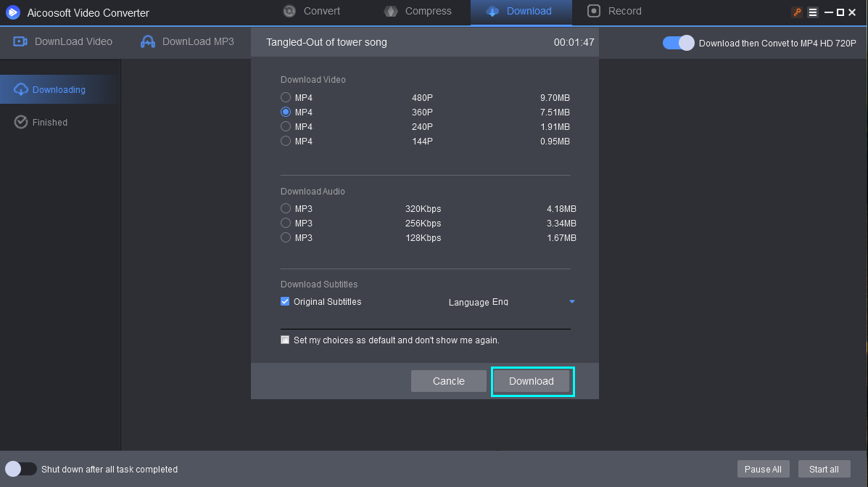Image resolution: width=868 pixels, height=487 pixels.
Task: Open the Record tab icon
Action: [593, 11]
